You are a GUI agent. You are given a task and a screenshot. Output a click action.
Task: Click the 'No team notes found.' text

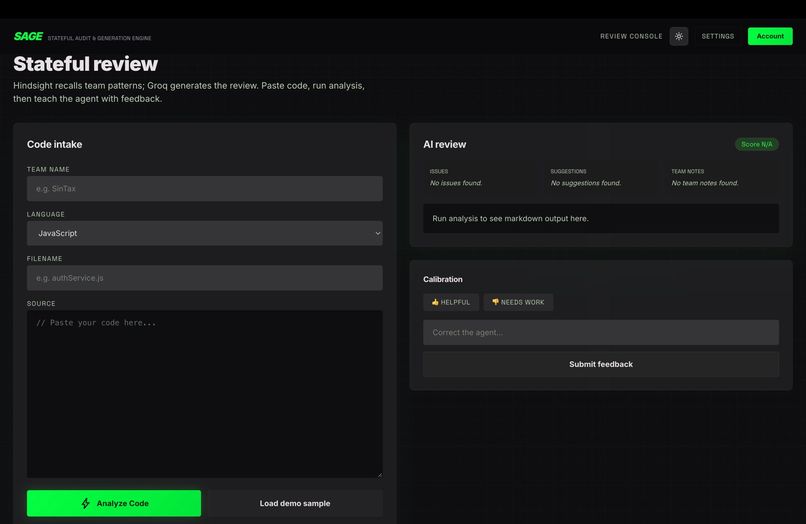coord(705,183)
